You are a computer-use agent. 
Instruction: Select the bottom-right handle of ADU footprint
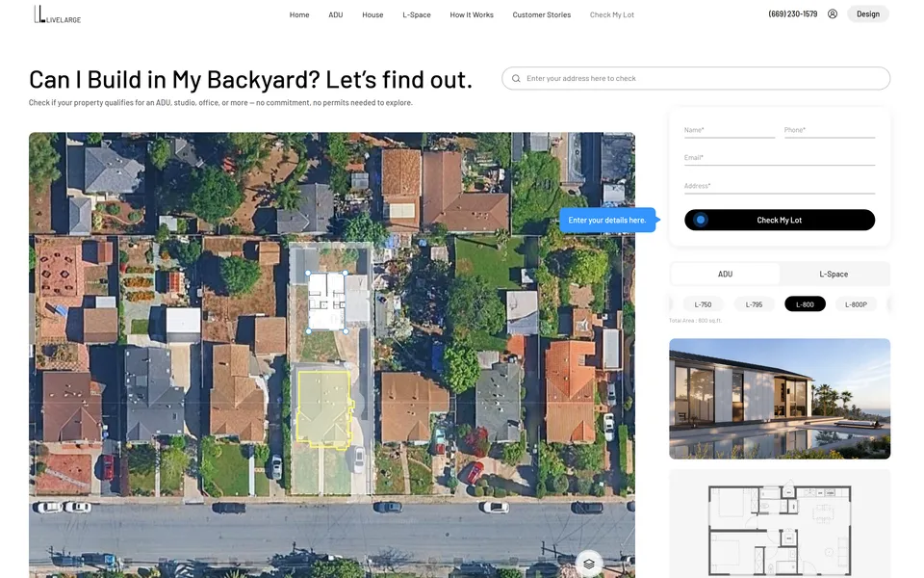pos(346,330)
